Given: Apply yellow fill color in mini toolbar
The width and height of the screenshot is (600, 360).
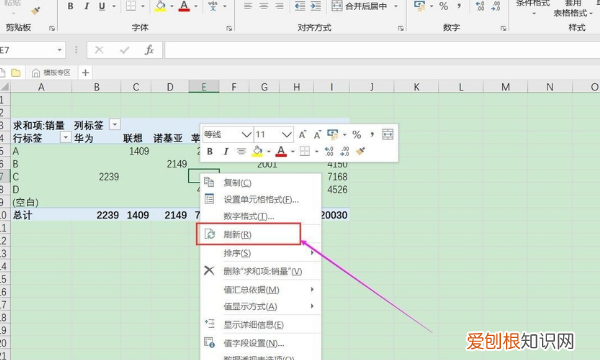Looking at the screenshot, I should click(x=257, y=151).
